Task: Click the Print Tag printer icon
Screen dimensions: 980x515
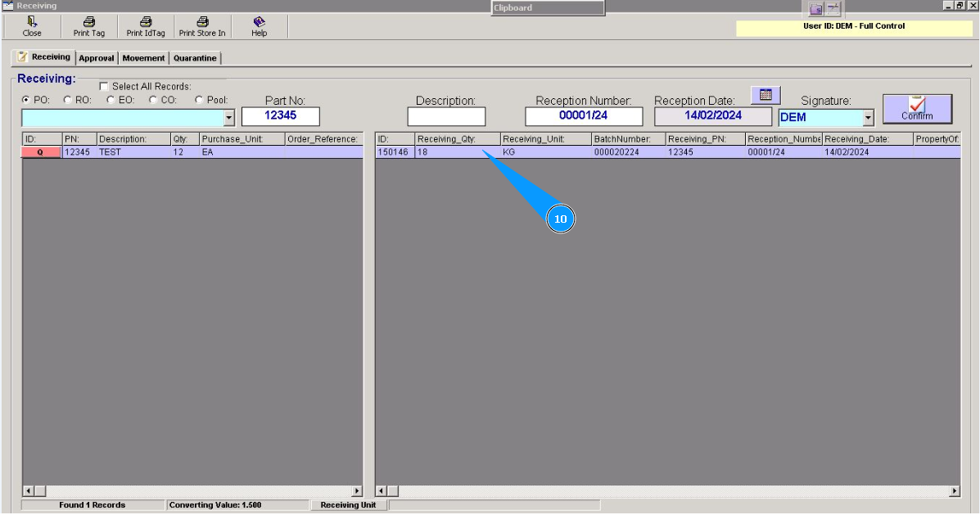Action: (88, 22)
